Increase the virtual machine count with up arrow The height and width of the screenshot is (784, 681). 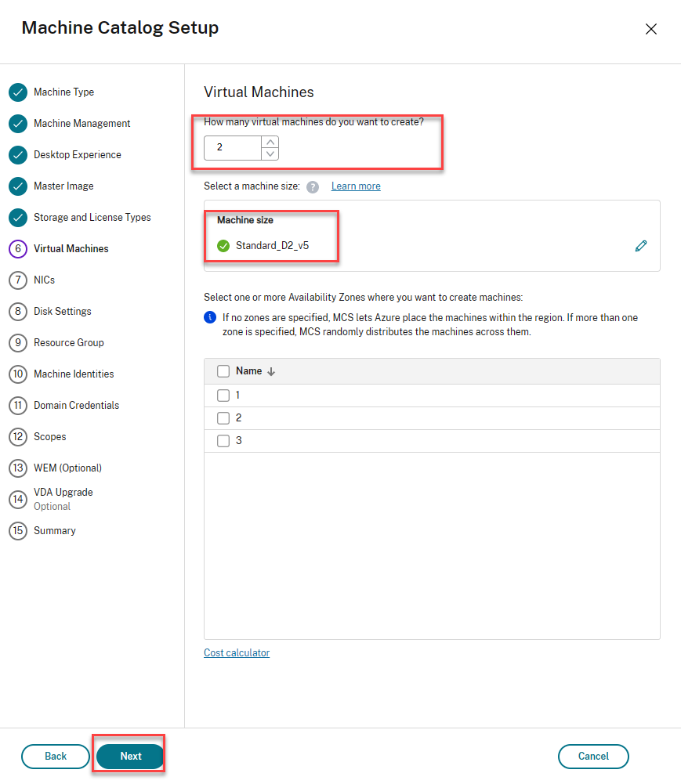pos(270,143)
